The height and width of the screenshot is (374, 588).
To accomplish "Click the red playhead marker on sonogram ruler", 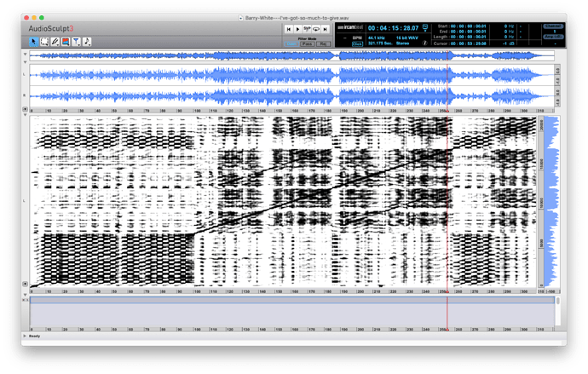I will (447, 291).
